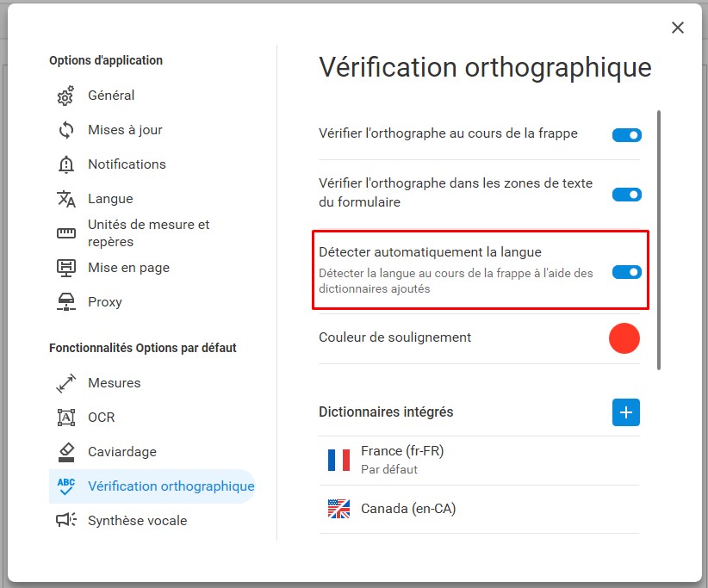Click the settings panel vertical scrollbar
The image size is (708, 588).
659,240
